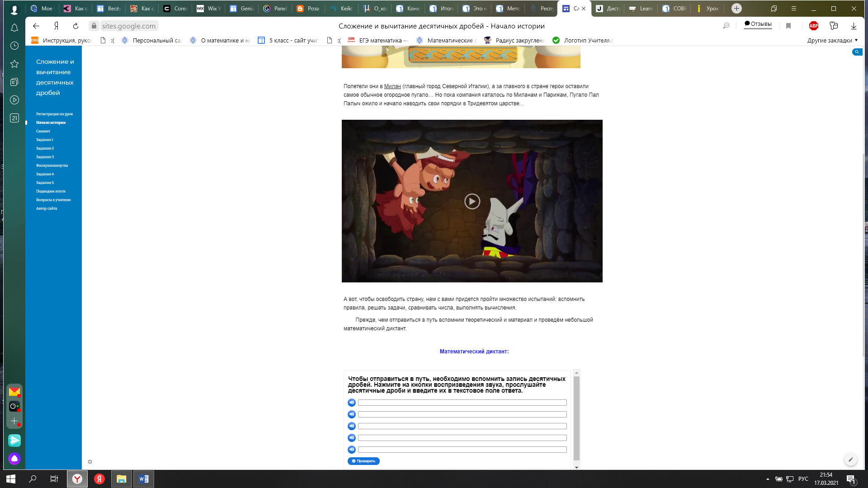Play the cartoon video
Image resolution: width=868 pixels, height=488 pixels.
[x=472, y=202]
